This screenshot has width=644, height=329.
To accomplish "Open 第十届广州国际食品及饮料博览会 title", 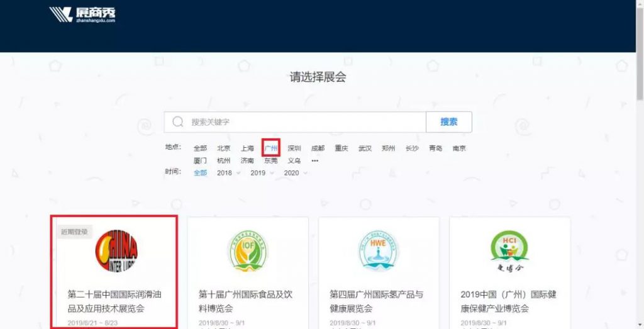I will pyautogui.click(x=246, y=301).
